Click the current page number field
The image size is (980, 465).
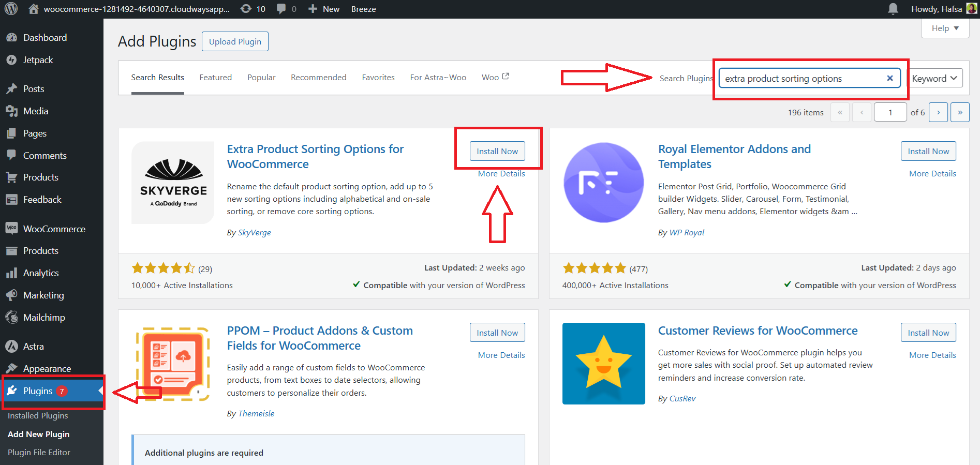pos(890,112)
